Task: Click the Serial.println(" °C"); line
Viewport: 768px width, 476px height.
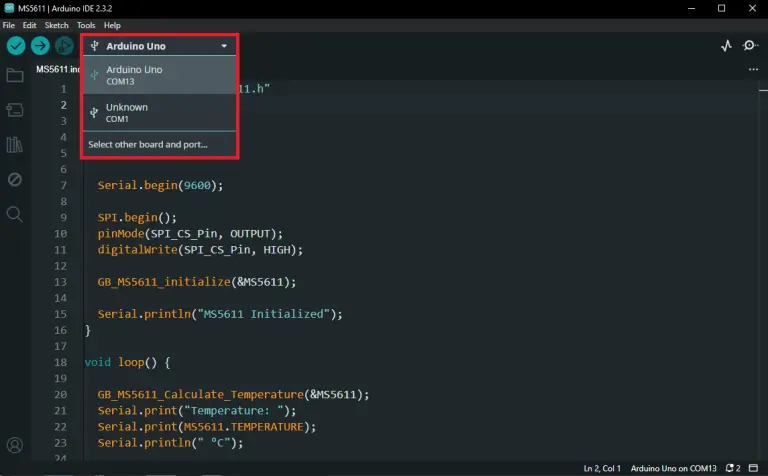Action: (170, 443)
